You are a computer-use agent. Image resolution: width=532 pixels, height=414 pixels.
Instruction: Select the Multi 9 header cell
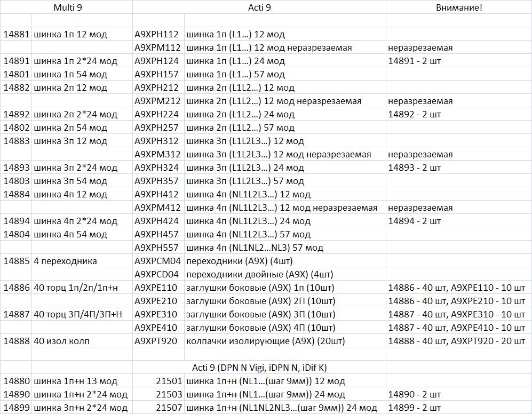tap(67, 7)
